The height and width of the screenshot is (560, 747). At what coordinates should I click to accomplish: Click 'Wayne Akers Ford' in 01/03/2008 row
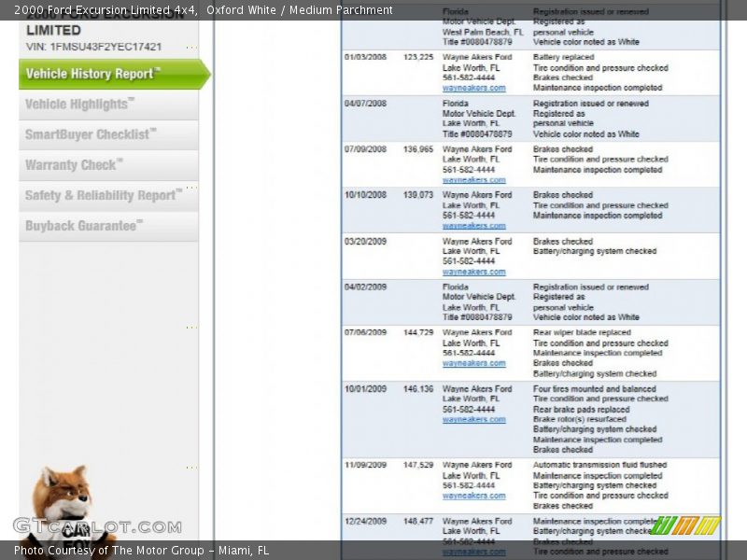click(477, 57)
